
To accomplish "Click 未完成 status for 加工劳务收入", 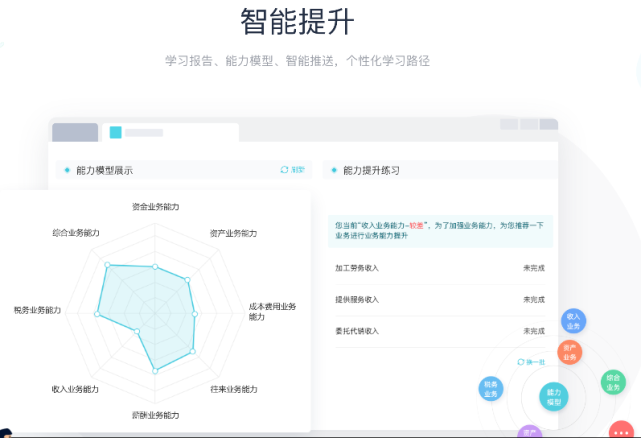I will point(533,268).
